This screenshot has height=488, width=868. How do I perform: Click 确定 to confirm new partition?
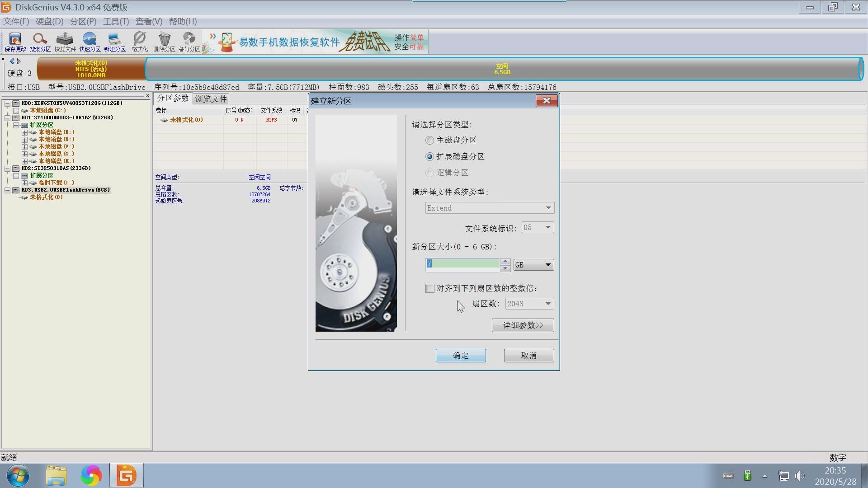[x=461, y=356]
